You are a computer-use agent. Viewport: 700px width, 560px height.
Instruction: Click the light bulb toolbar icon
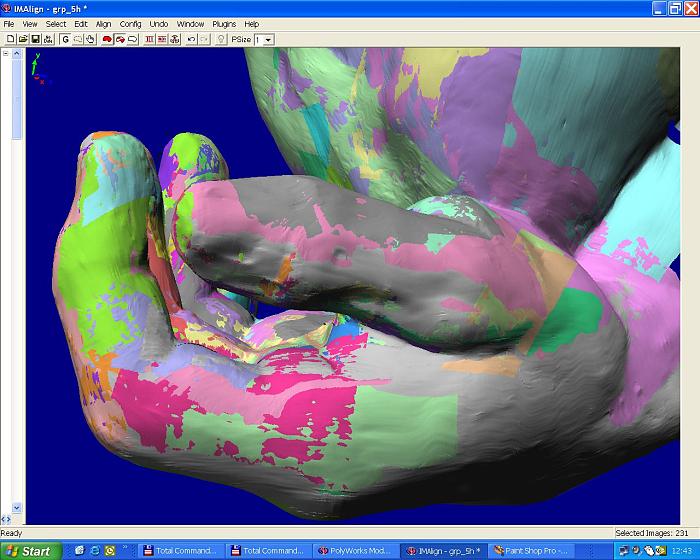pyautogui.click(x=221, y=39)
